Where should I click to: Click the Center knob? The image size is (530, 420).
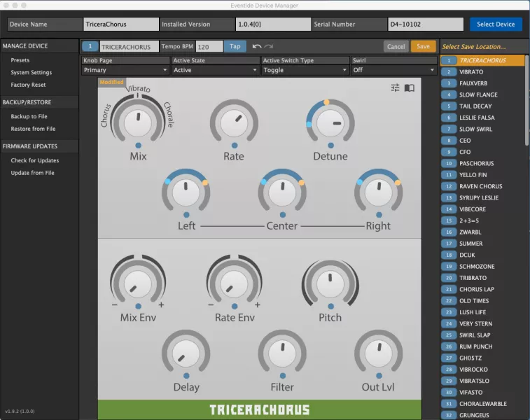click(x=282, y=193)
